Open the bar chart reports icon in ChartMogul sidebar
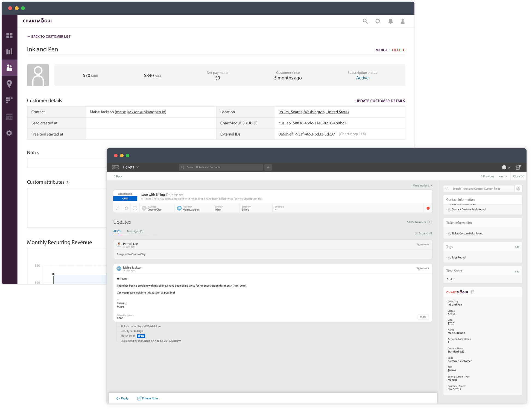Viewport: 532px width, 409px height. click(x=9, y=51)
